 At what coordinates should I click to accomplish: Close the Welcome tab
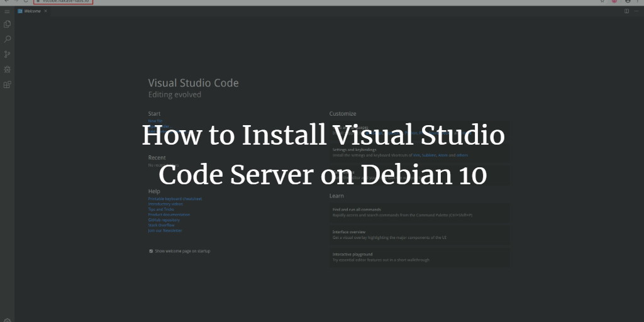coord(45,11)
